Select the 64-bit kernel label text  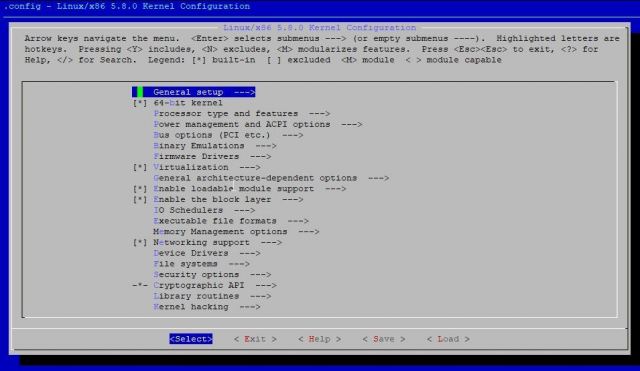188,103
